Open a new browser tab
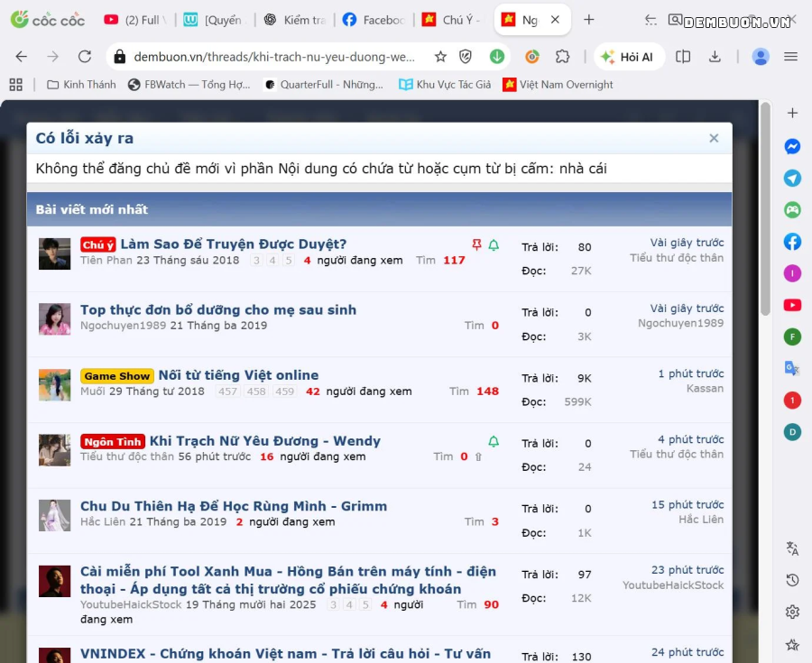Viewport: 812px width, 663px height. point(589,20)
